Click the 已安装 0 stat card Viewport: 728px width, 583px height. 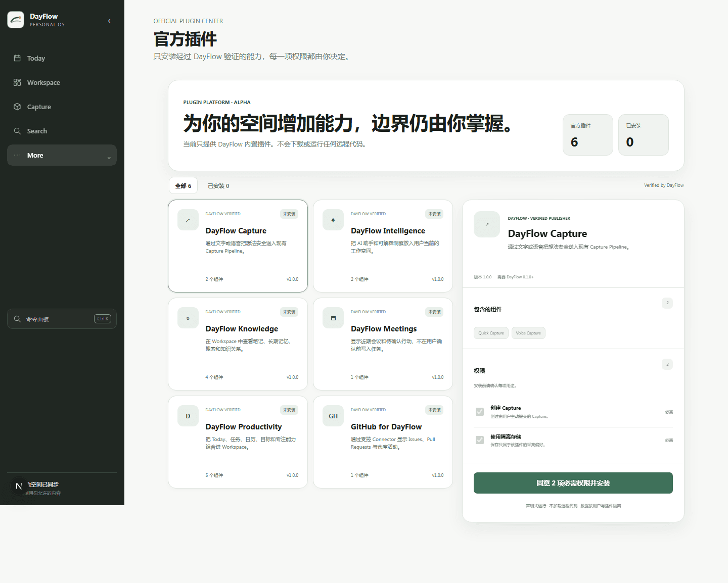(644, 135)
